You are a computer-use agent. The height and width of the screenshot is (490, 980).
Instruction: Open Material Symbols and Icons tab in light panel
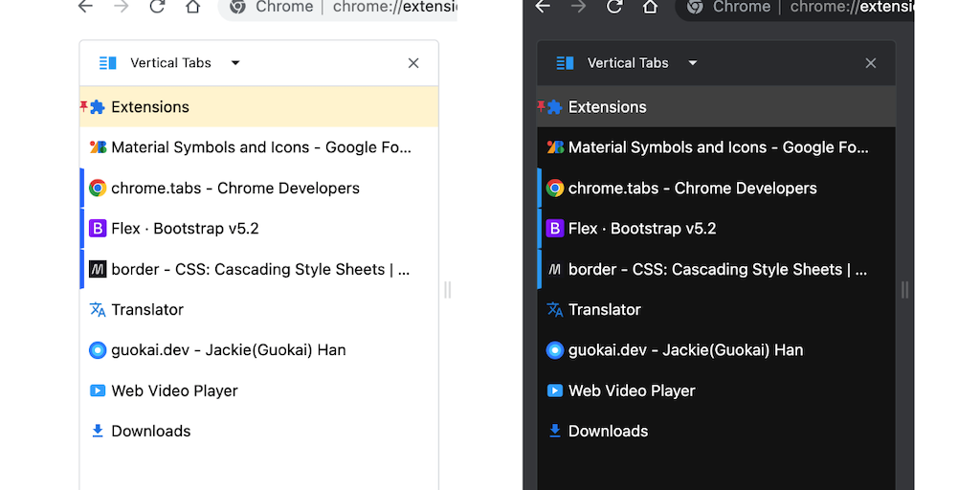pos(260,147)
